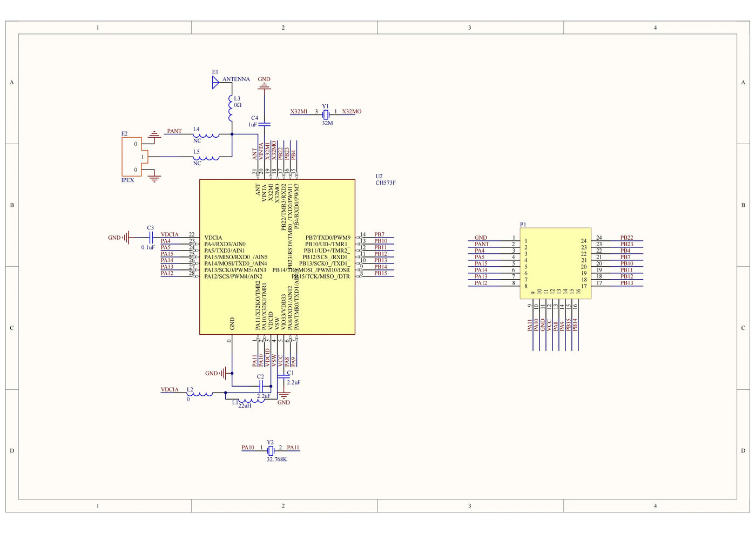Click the PB22 net label on P1
The width and height of the screenshot is (756, 534).
point(626,238)
